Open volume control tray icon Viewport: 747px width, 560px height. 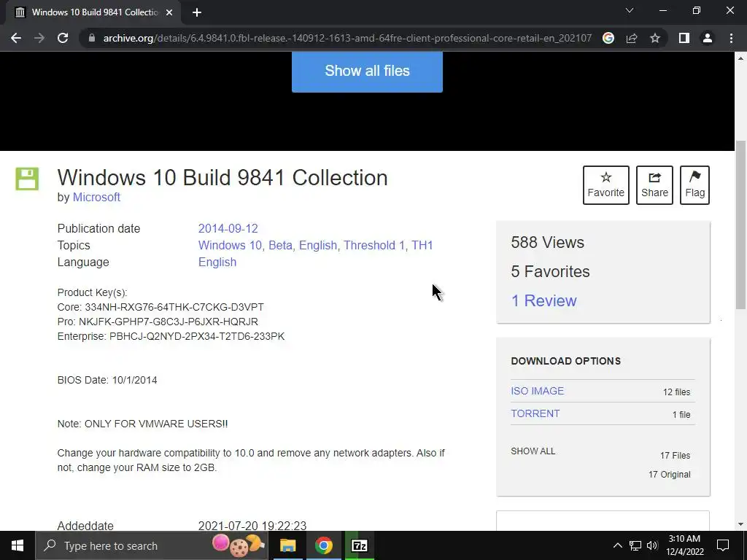[652, 545]
